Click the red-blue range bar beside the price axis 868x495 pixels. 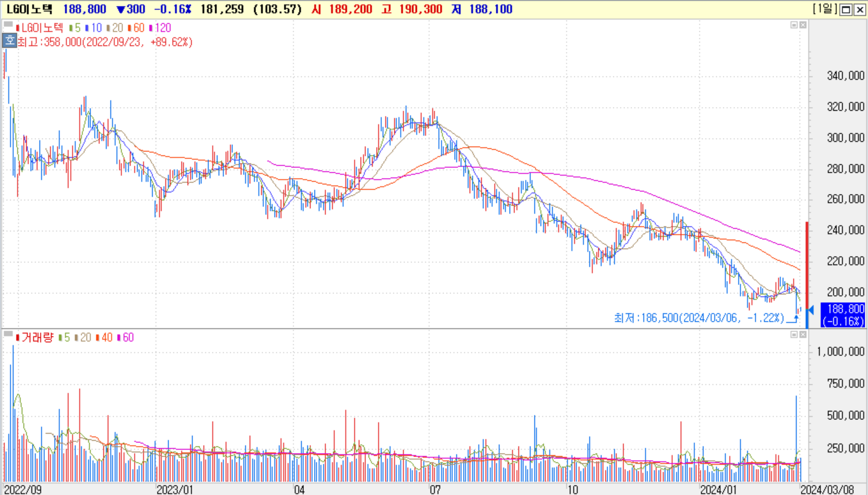pyautogui.click(x=807, y=274)
